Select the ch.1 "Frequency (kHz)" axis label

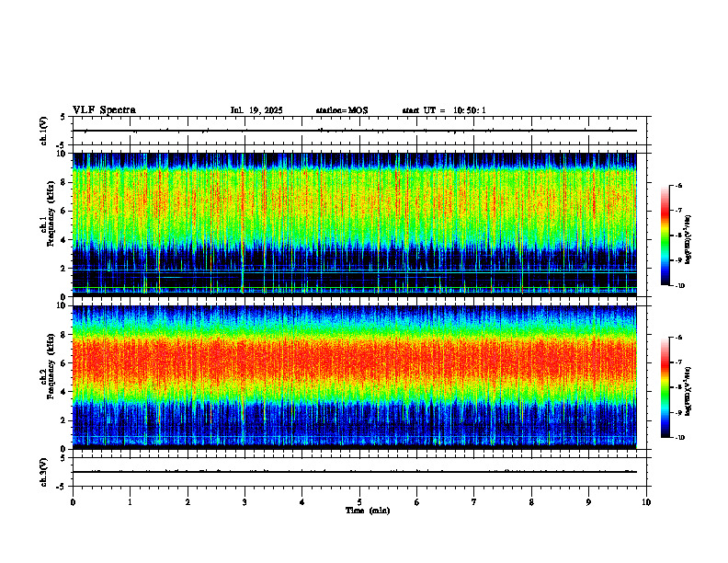[x=51, y=214]
